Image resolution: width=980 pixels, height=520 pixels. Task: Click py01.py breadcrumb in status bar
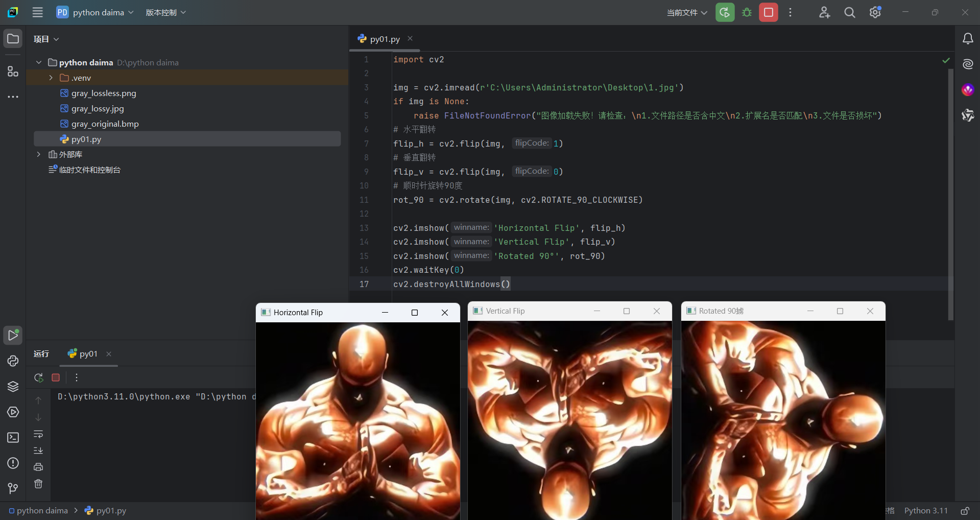tap(105, 511)
